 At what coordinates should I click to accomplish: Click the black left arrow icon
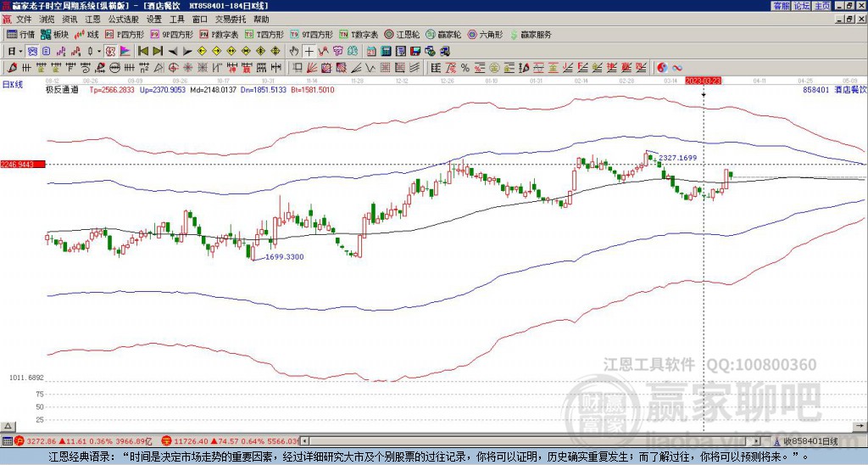173,51
